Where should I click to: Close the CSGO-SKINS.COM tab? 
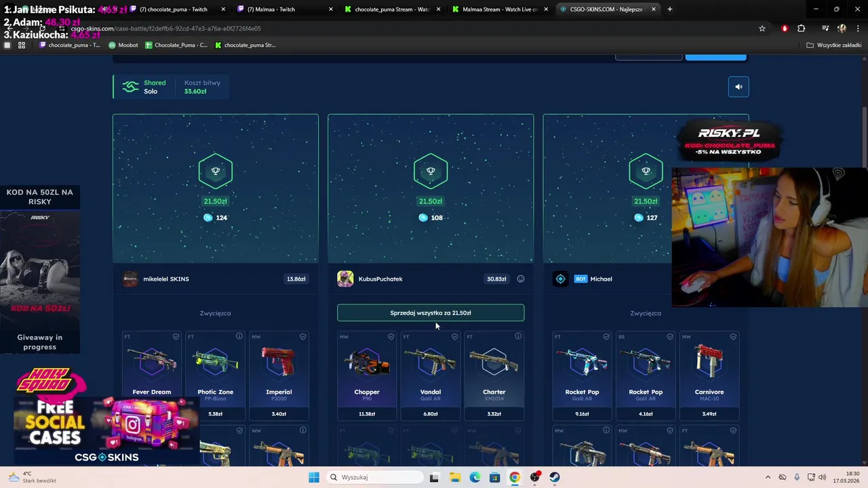654,9
